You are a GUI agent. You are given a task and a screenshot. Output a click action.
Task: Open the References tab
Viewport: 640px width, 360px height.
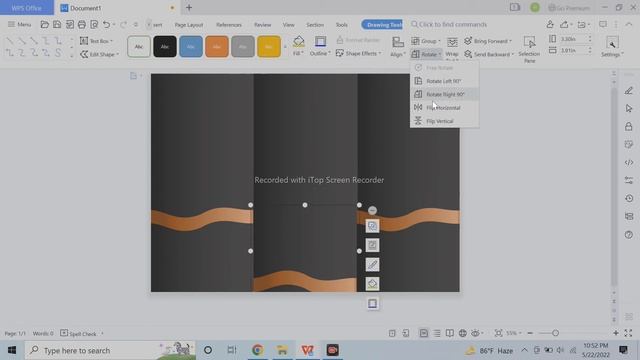point(229,25)
